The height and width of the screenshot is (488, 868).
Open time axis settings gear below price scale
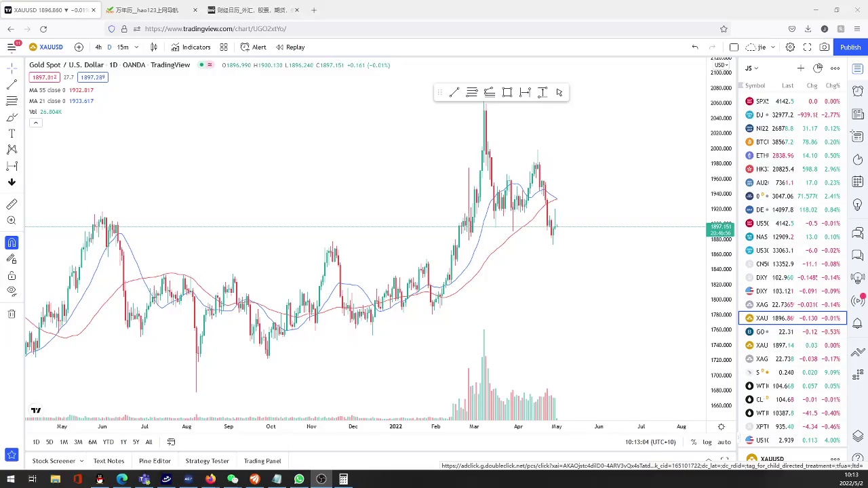pyautogui.click(x=721, y=426)
